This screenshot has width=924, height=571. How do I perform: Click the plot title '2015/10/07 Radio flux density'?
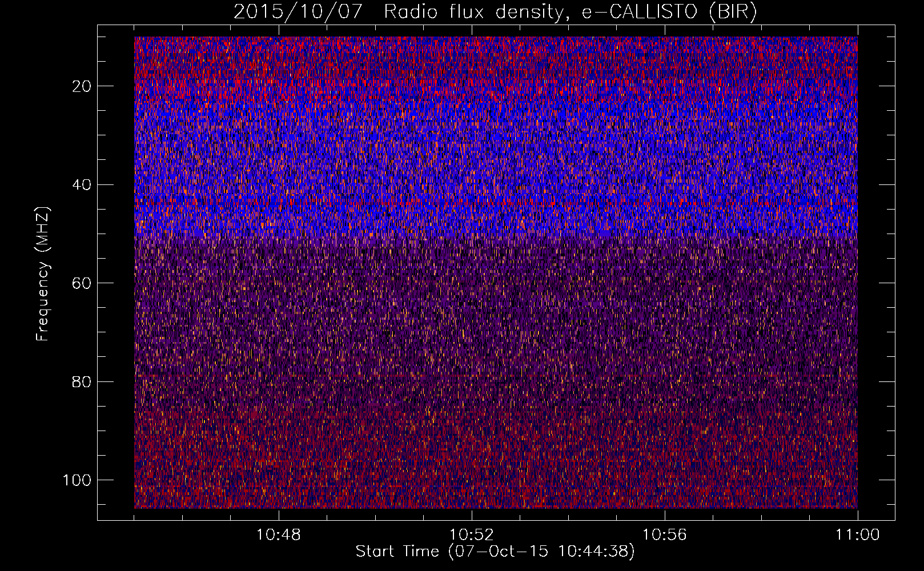tap(495, 12)
